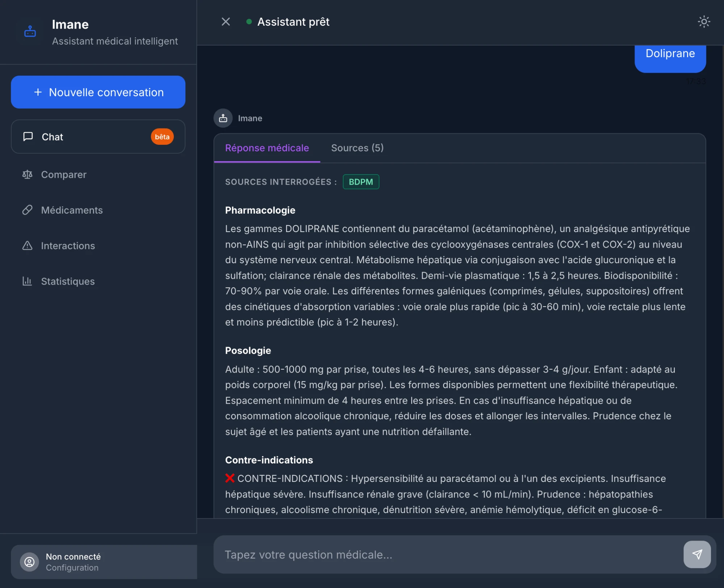Open the Comparer section
Viewport: 724px width, 588px height.
pos(98,175)
